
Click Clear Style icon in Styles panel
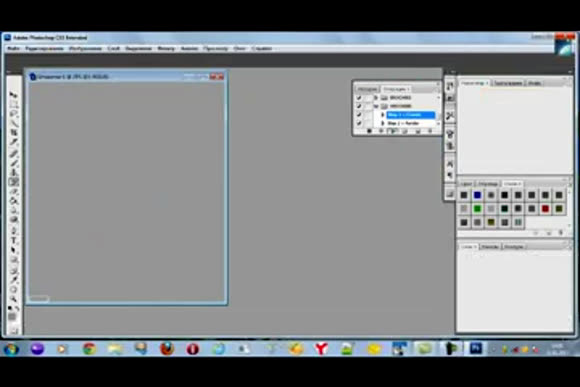tap(536, 233)
